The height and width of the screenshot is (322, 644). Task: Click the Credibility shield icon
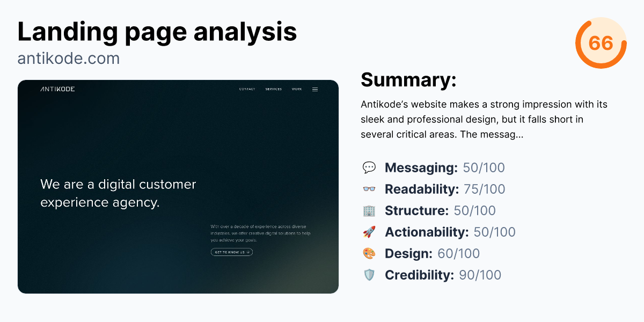click(x=369, y=275)
